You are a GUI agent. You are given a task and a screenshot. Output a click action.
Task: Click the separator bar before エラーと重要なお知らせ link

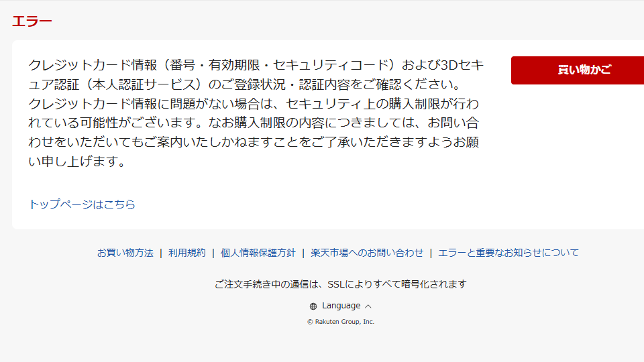pyautogui.click(x=431, y=253)
